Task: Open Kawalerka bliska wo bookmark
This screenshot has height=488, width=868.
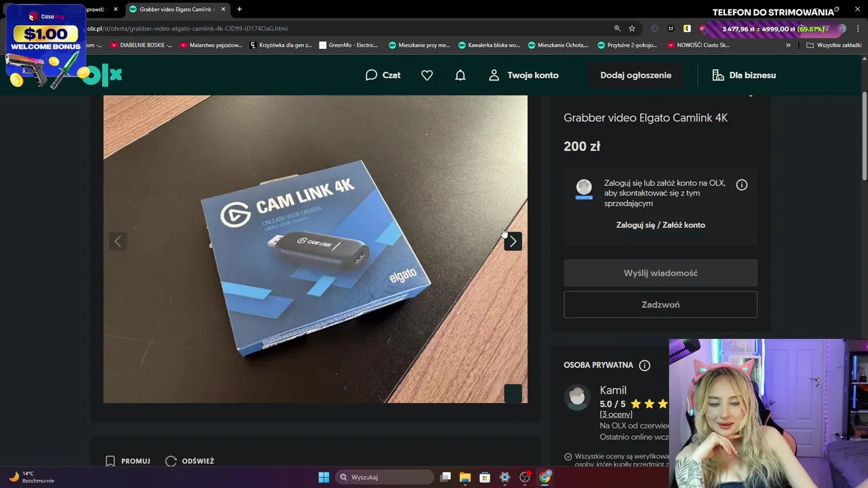Action: point(489,45)
